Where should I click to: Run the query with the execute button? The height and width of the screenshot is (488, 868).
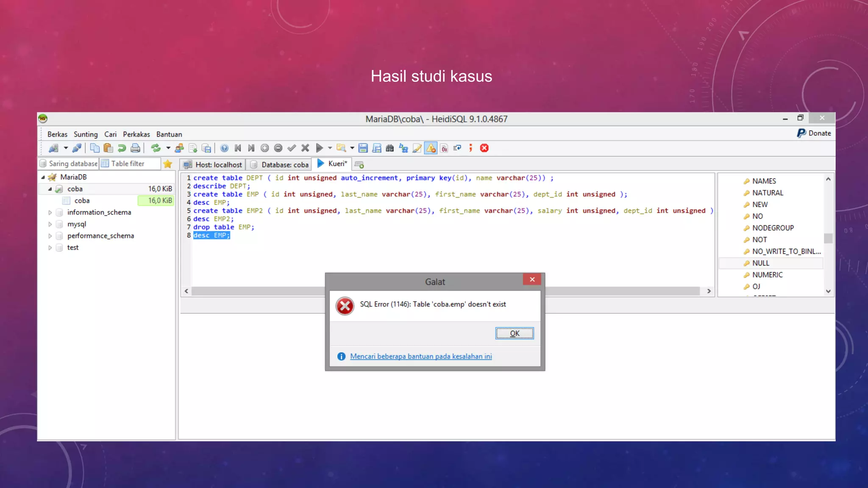(319, 148)
